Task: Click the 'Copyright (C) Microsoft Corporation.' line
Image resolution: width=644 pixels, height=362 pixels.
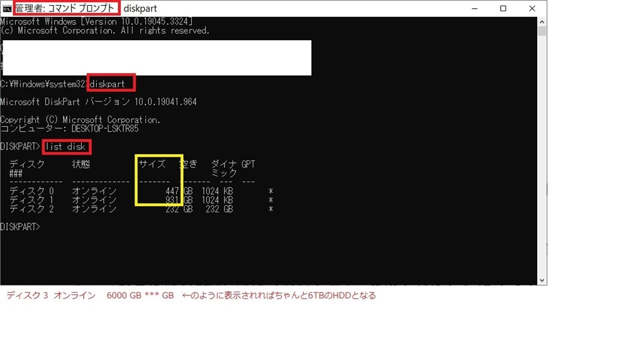Action: [80, 120]
